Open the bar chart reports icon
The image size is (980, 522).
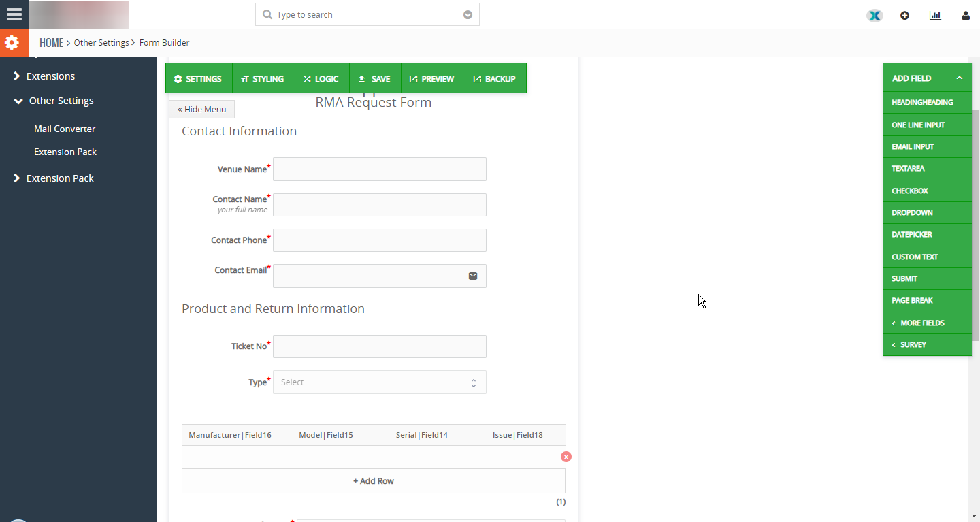[x=935, y=15]
